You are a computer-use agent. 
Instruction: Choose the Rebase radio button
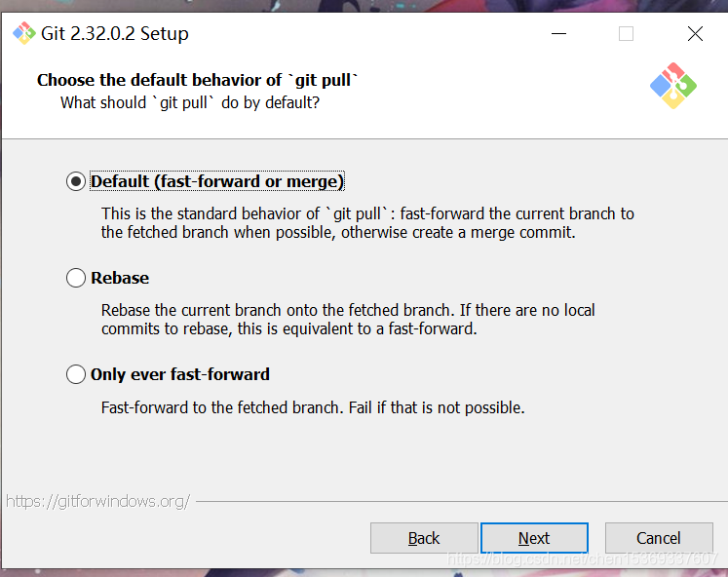(76, 278)
